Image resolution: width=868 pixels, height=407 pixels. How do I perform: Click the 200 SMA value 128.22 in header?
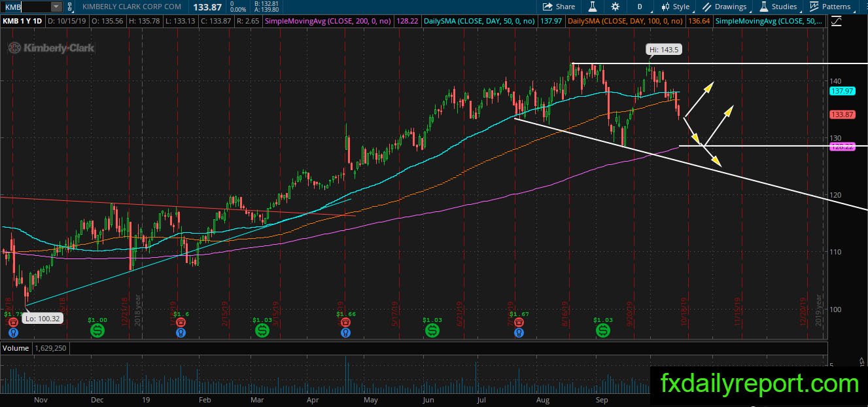coord(407,21)
